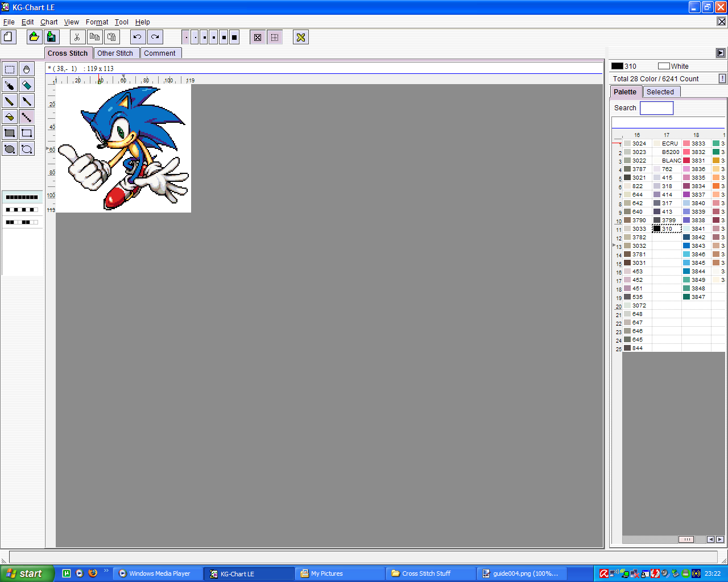
Task: Open the Edit menu
Action: click(x=28, y=22)
